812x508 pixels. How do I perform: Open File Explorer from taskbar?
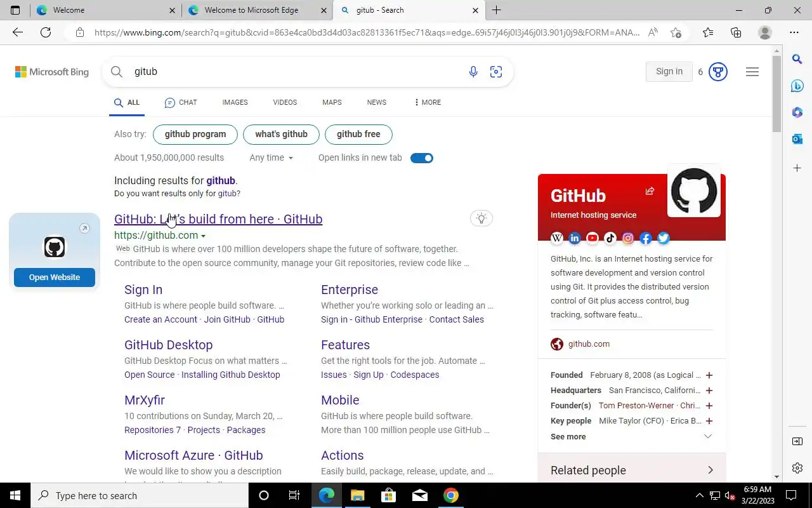click(x=357, y=495)
